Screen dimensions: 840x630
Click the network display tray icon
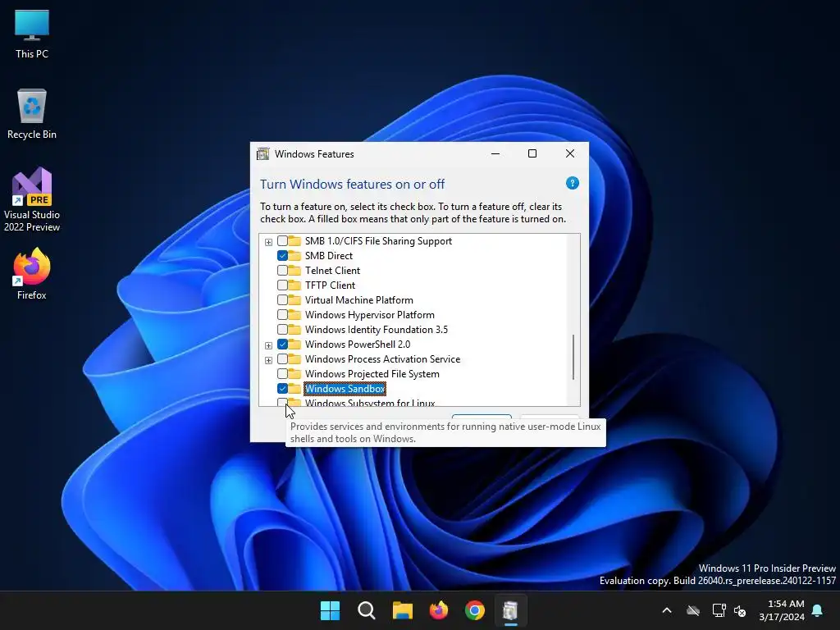click(x=719, y=610)
